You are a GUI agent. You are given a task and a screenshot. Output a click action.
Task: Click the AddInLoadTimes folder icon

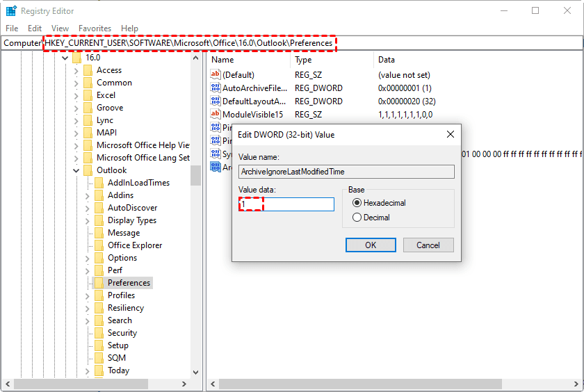click(99, 183)
